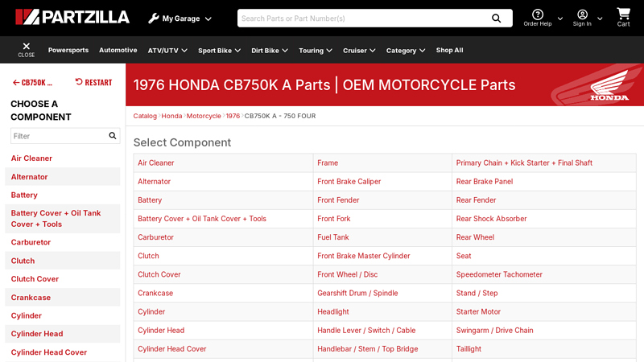Image resolution: width=644 pixels, height=362 pixels.
Task: Open Front Brake Master Cylinder component
Action: pyautogui.click(x=364, y=256)
